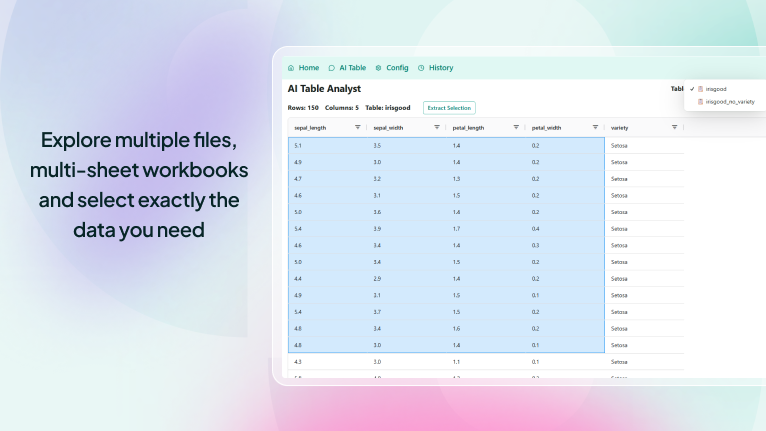Click the clock icon beside History
This screenshot has width=766, height=431.
coord(421,68)
